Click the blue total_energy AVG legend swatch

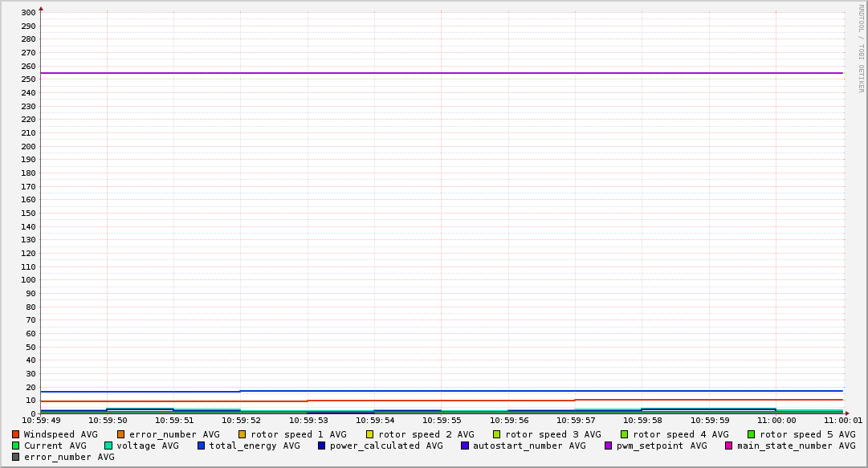[202, 446]
